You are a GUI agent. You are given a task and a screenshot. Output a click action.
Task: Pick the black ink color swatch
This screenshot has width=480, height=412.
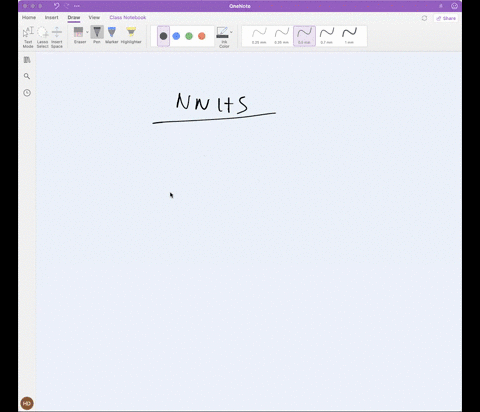click(x=163, y=36)
